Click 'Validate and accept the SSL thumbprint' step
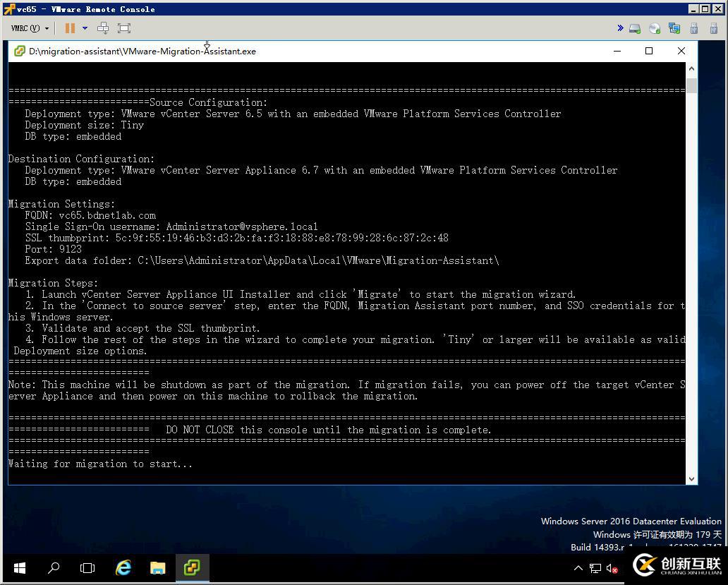 (142, 328)
